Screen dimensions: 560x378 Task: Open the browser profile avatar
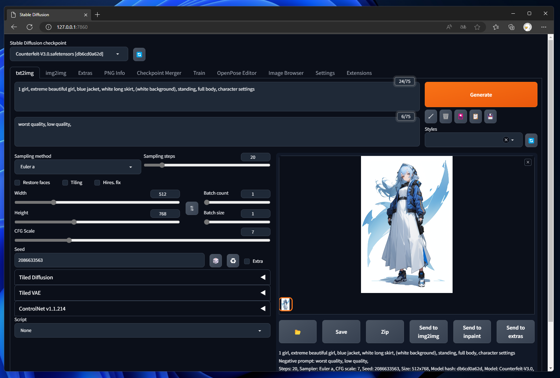pos(528,27)
